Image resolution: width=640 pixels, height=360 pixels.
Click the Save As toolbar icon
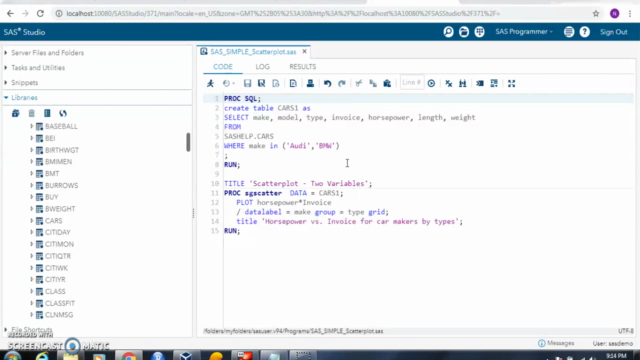262,83
